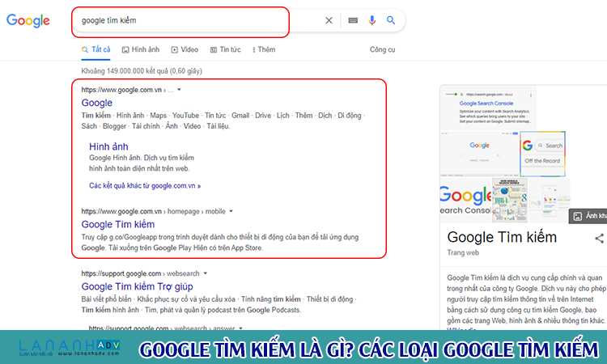
Task: Expand the dropdown arrow next to support.google.com › websearch
Action: click(206, 273)
